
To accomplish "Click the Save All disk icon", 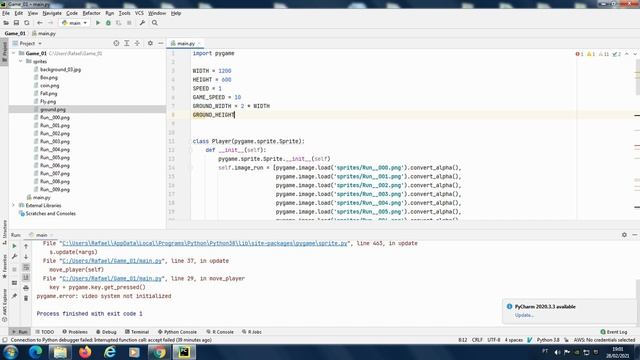I will tap(16, 23).
